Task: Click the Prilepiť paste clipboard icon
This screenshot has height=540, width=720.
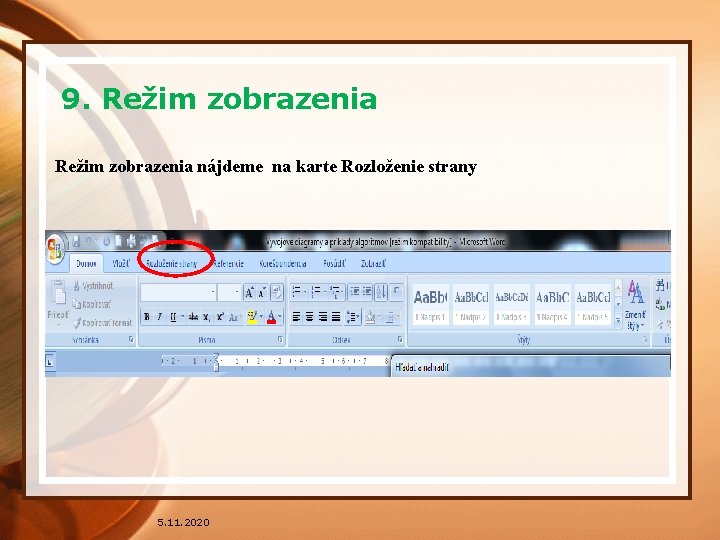Action: click(58, 292)
